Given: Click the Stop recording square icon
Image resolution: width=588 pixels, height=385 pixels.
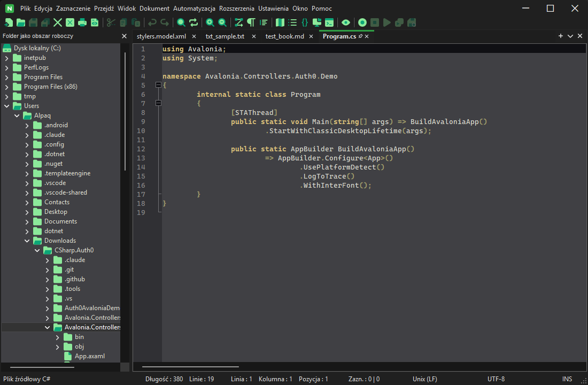Looking at the screenshot, I should (x=375, y=22).
